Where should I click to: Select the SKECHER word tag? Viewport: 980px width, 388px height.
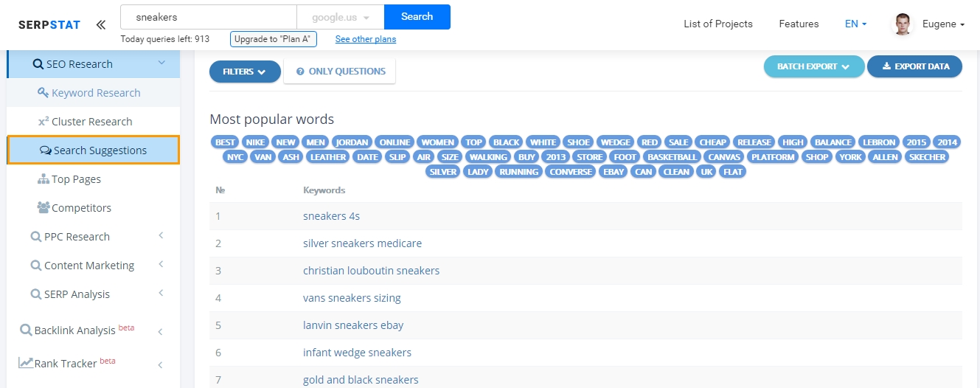pyautogui.click(x=928, y=157)
